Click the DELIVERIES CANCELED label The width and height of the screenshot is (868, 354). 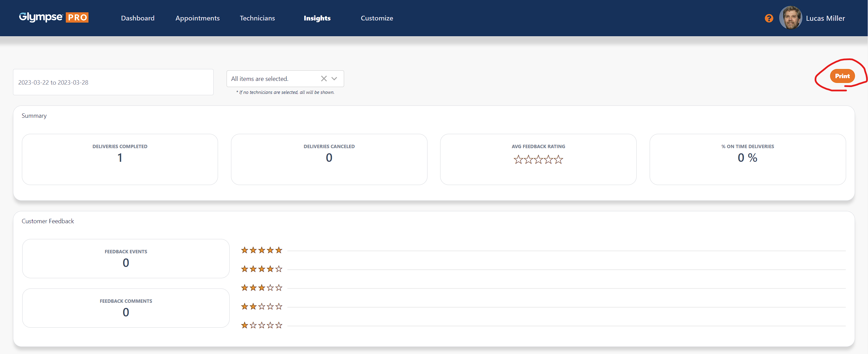click(329, 146)
